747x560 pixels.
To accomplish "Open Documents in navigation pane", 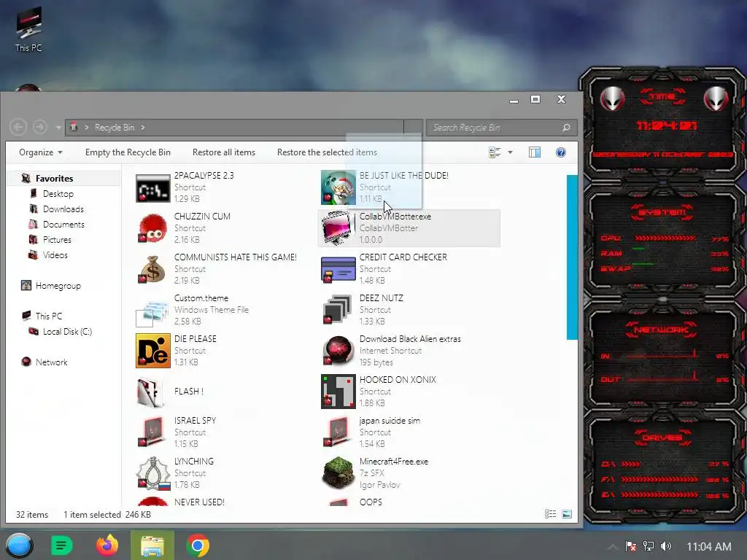I will point(63,225).
